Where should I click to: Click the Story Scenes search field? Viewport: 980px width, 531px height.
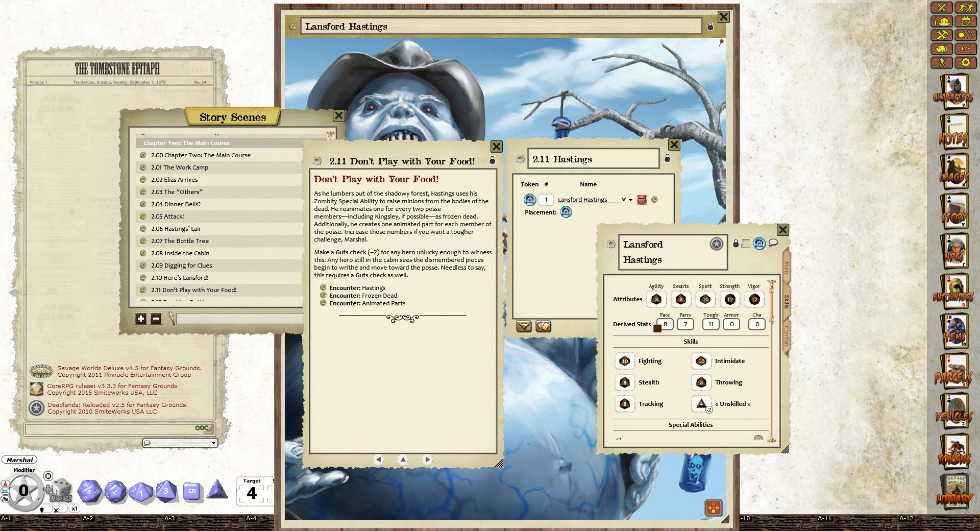(239, 319)
